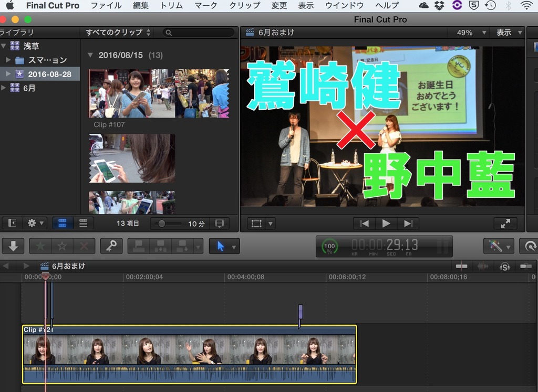Screen dimensions: 538x392
Task: Open the 編集 menu
Action: pyautogui.click(x=140, y=5)
